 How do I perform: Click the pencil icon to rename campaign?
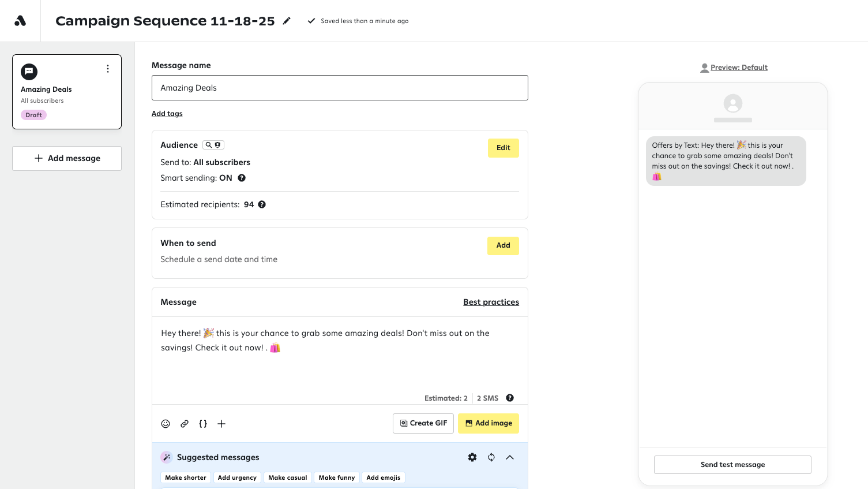tap(287, 21)
